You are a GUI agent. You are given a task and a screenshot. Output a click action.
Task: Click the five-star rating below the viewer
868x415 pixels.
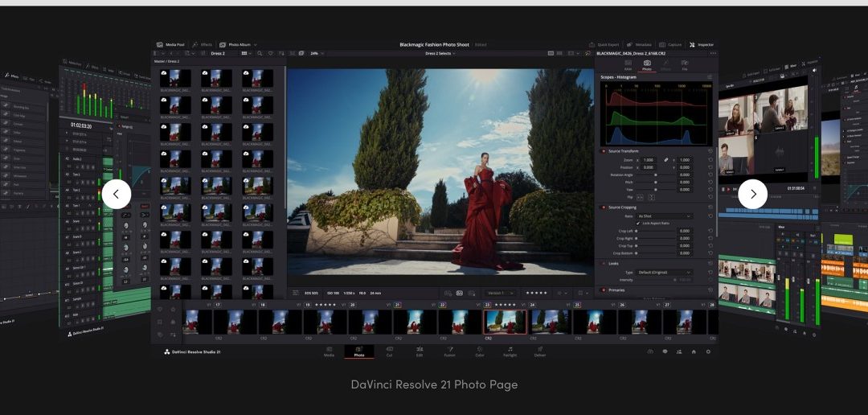pyautogui.click(x=536, y=293)
